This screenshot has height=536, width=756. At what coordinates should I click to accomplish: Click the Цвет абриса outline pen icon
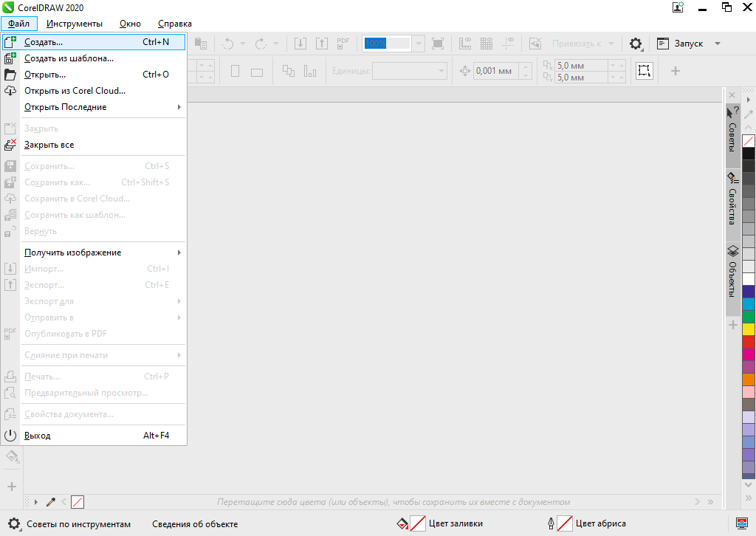(x=550, y=523)
